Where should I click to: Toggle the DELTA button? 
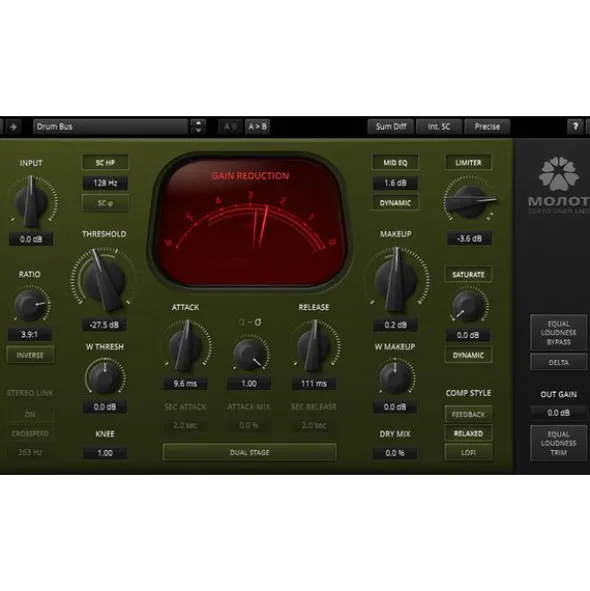click(558, 363)
